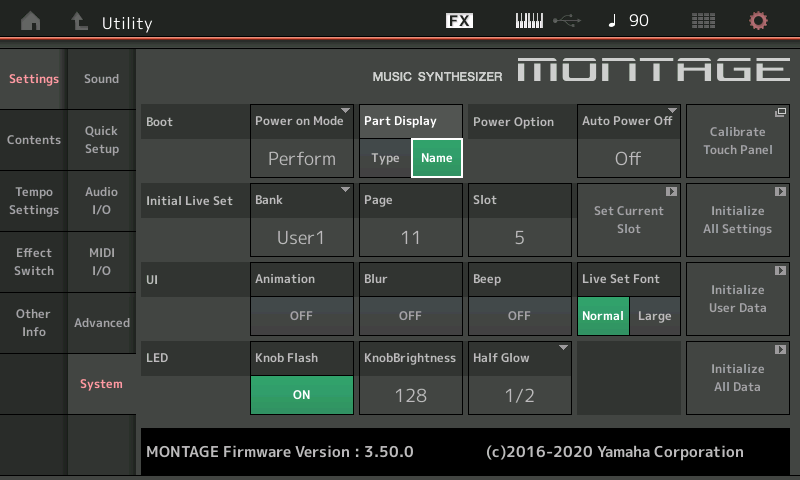This screenshot has height=480, width=800.
Task: Click the red gear Utility icon
Action: click(759, 21)
